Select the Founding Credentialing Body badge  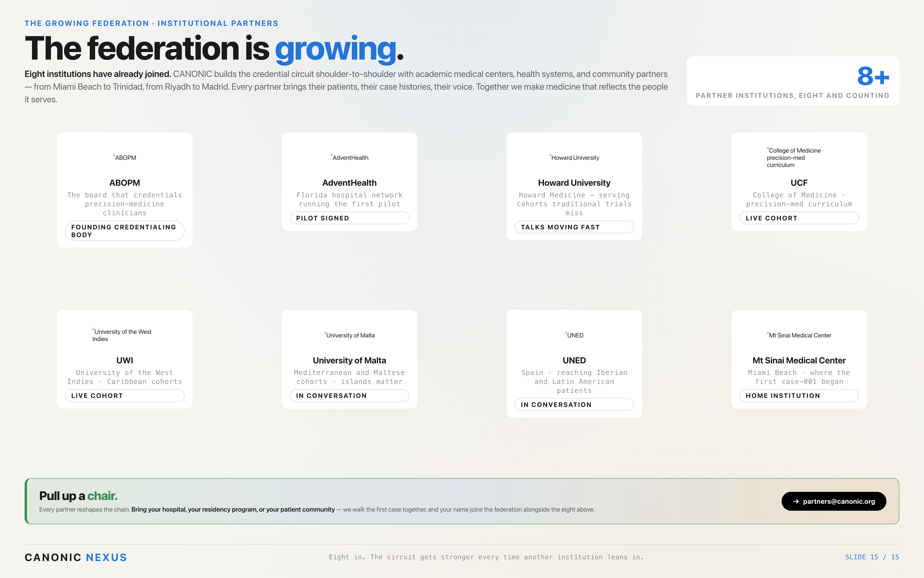[x=124, y=231]
